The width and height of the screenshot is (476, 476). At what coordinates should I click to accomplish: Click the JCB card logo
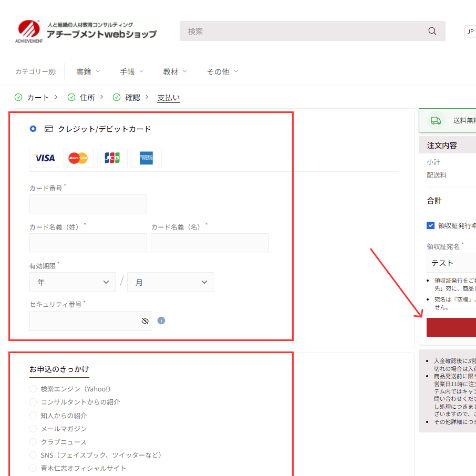[x=112, y=158]
